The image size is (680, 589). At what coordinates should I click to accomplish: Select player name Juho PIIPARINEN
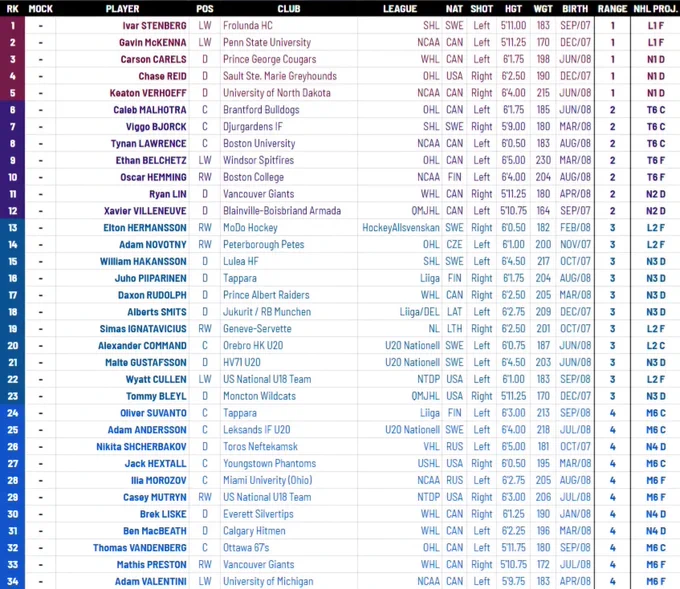point(150,278)
